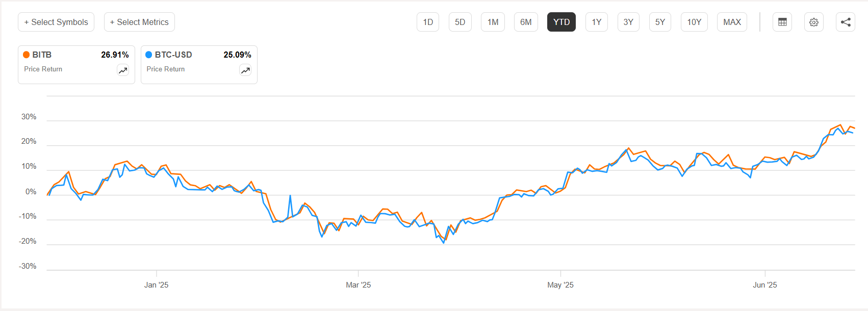Click the BTC-USD trend sparkline icon
868x311 pixels.
coord(245,70)
